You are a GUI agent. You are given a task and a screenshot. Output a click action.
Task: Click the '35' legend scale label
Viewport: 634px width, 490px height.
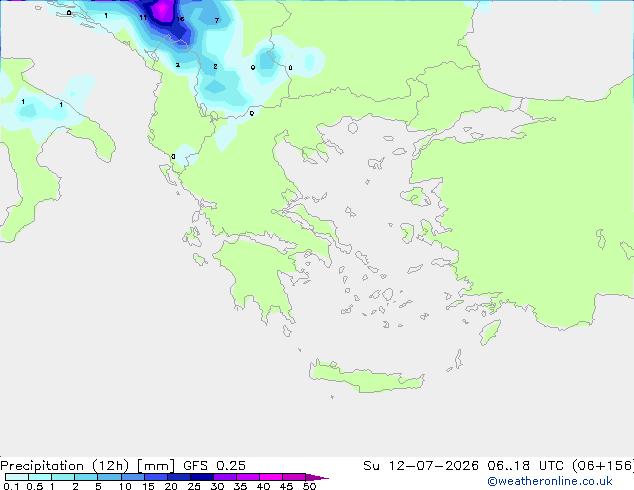[x=240, y=486]
